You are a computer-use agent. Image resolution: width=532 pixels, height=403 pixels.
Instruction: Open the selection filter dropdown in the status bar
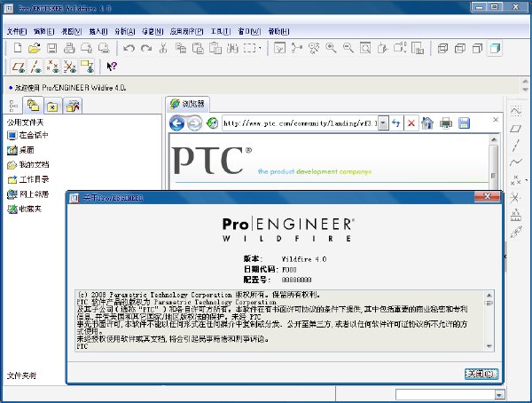click(x=498, y=394)
